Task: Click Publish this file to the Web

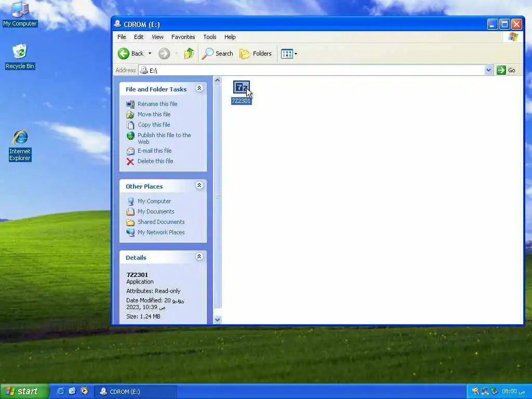Action: pyautogui.click(x=164, y=138)
